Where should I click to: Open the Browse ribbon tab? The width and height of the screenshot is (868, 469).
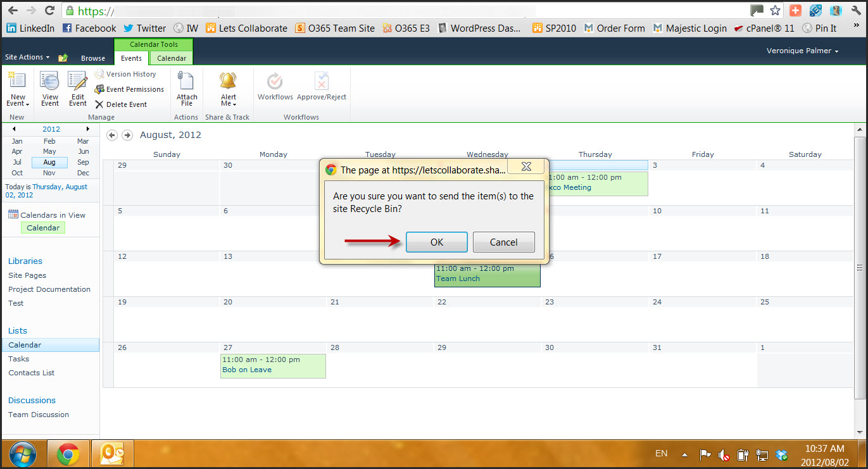pos(93,58)
